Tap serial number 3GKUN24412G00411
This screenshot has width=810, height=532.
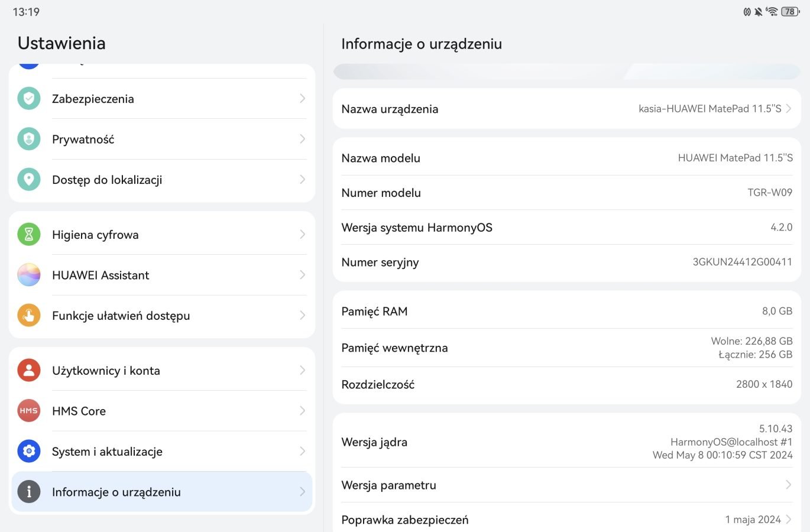pyautogui.click(x=743, y=262)
